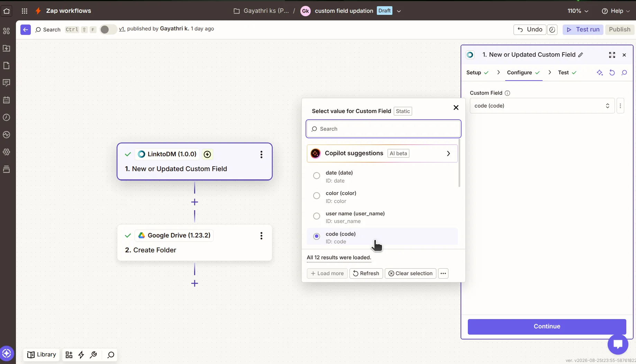636x364 pixels.
Task: Open the document notes sidebar icon
Action: [x=7, y=66]
